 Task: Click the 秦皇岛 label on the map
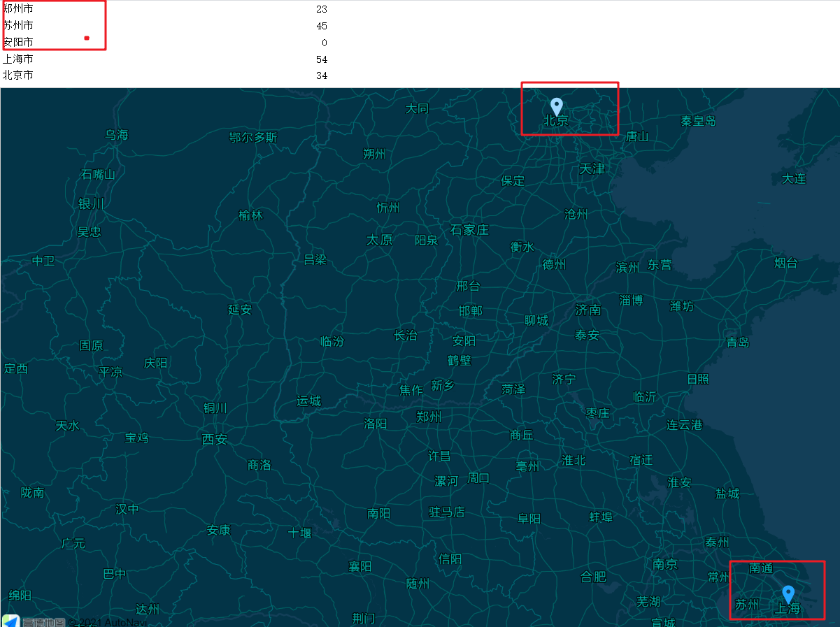699,121
